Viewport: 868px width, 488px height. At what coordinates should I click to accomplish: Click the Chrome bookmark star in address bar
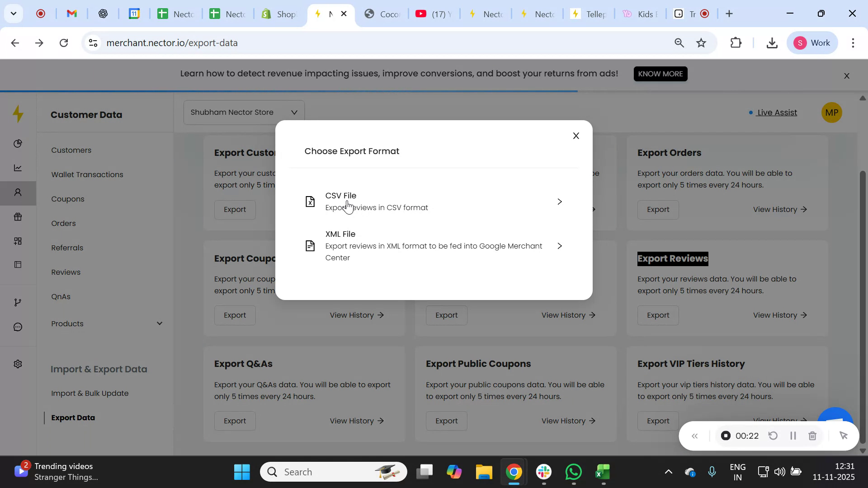(x=701, y=42)
